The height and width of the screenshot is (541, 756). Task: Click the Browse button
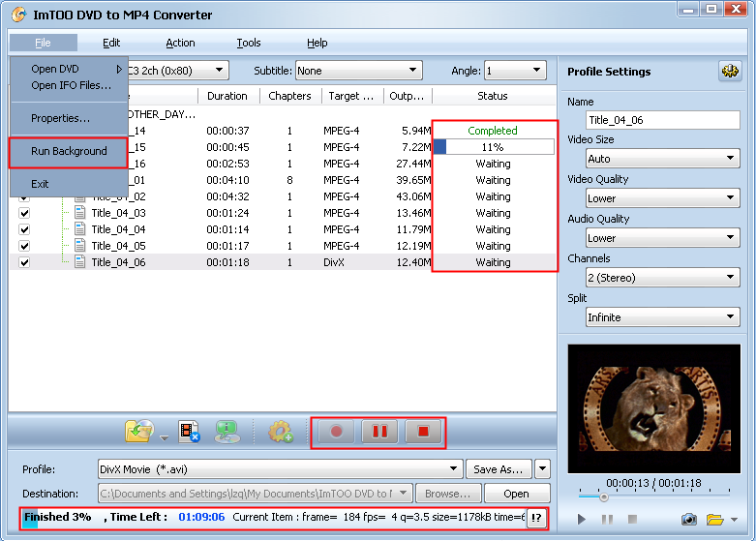coord(448,494)
